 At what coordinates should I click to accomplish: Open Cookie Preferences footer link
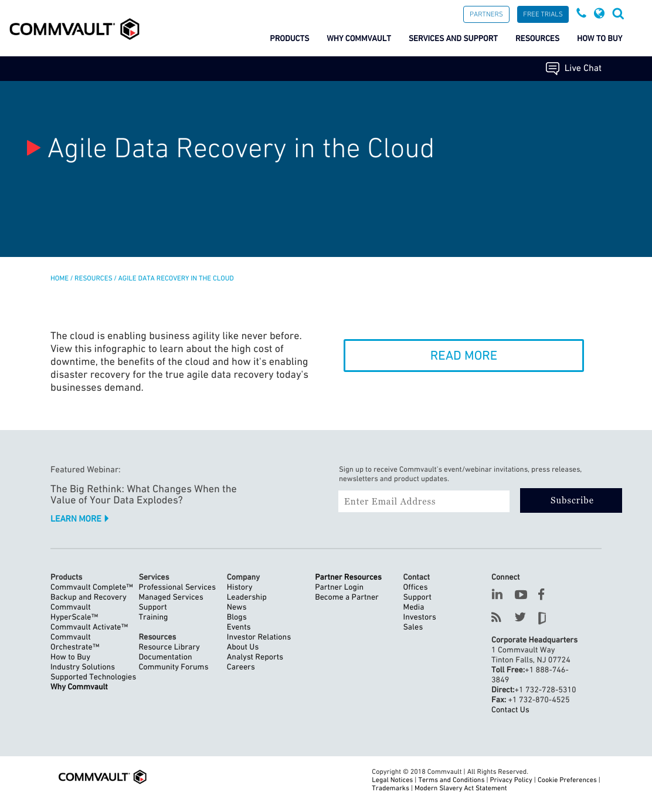point(567,780)
